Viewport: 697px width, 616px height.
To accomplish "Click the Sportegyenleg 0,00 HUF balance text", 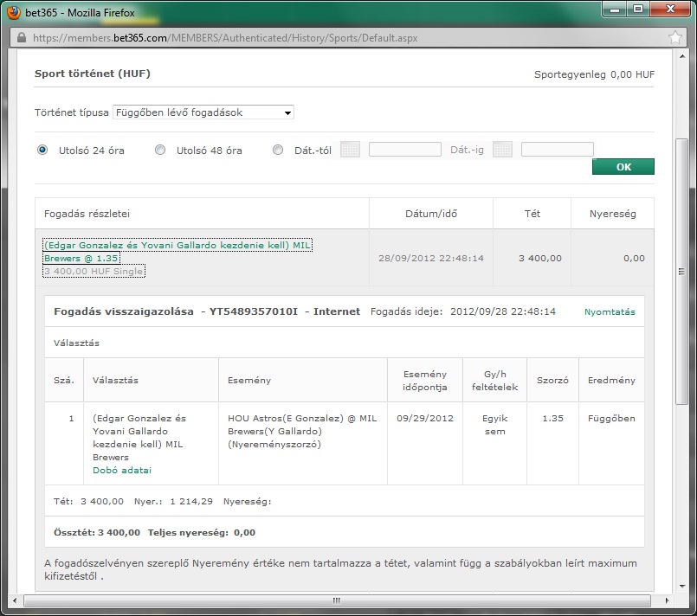I will pos(594,74).
